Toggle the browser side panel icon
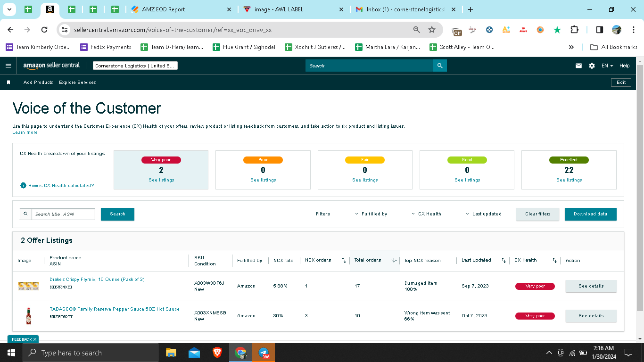Image resolution: width=644 pixels, height=362 pixels. coord(600,30)
